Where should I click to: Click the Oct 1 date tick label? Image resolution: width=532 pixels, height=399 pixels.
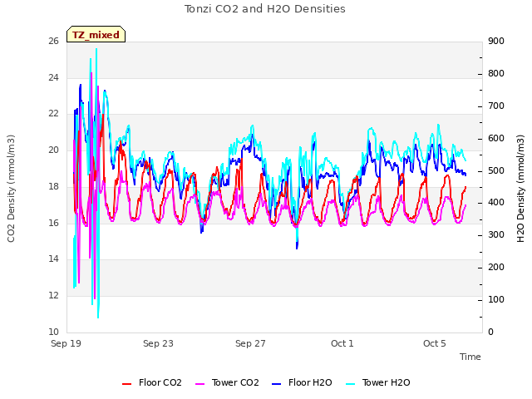click(x=342, y=343)
